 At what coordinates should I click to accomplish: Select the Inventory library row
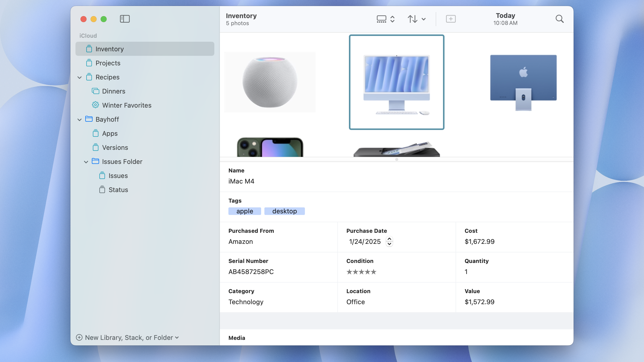(145, 49)
